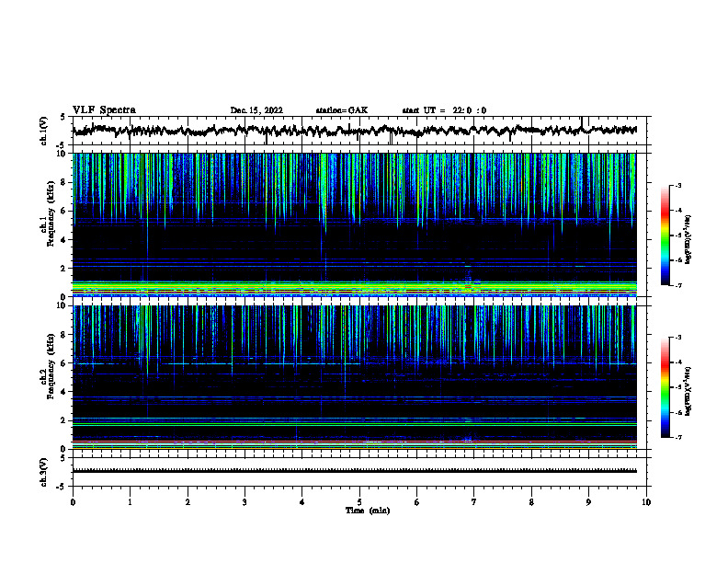
Task: Click the ch.1(V) waveform axis label
Action: click(x=44, y=131)
